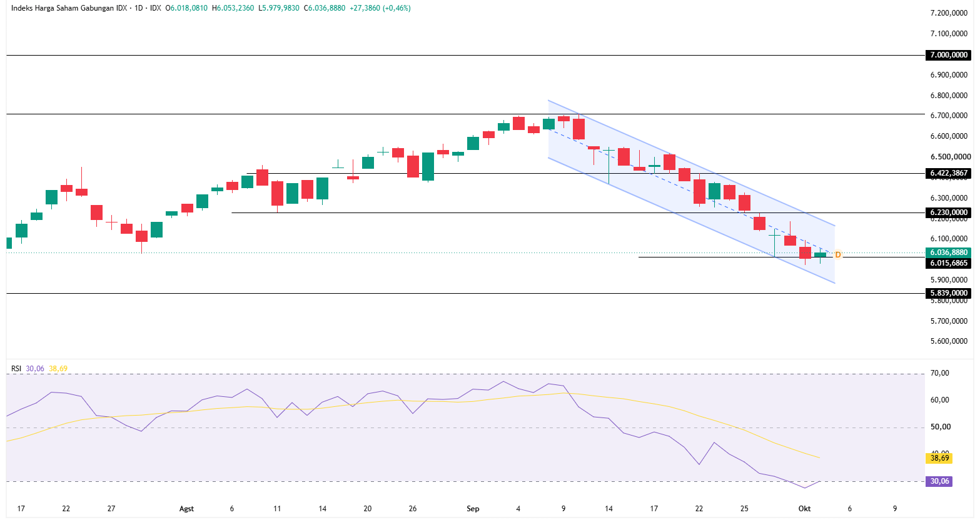
Task: Click the Sep label on time axis
Action: click(473, 509)
